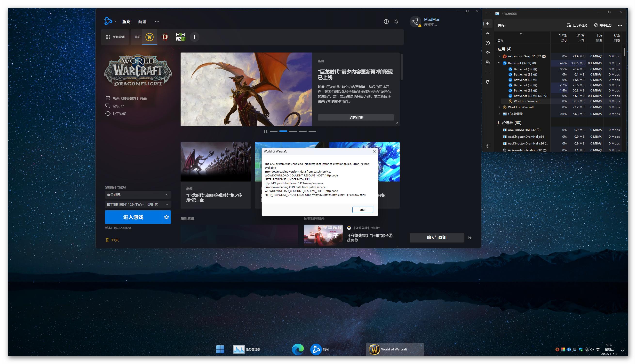Open Task Manager startup apps icon
Viewport: 636px width, 364px height.
pos(488,53)
